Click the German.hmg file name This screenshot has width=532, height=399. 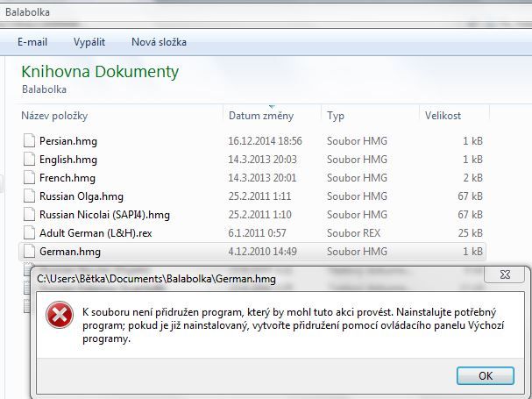click(x=70, y=252)
